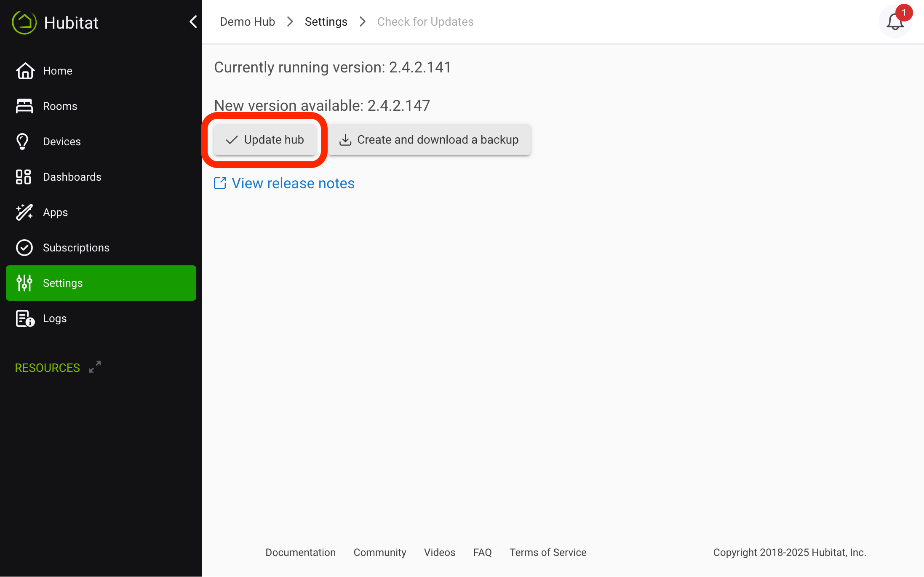Open the Devices menu entry
This screenshot has width=924, height=577.
(101, 142)
